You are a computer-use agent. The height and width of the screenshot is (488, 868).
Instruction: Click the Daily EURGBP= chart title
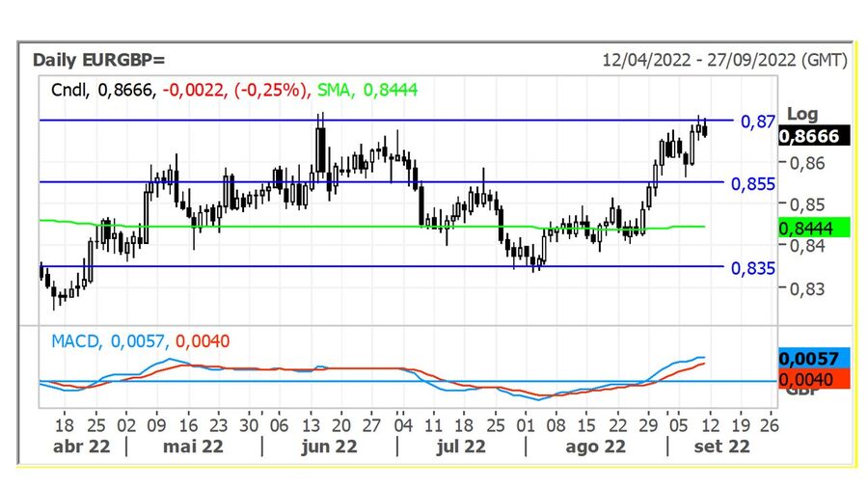point(99,60)
